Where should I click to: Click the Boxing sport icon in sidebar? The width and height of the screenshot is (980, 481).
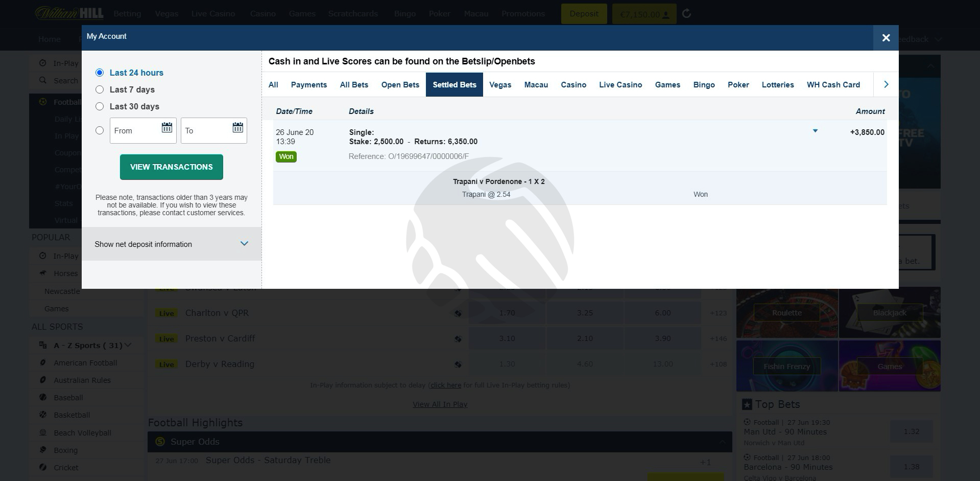coord(43,450)
